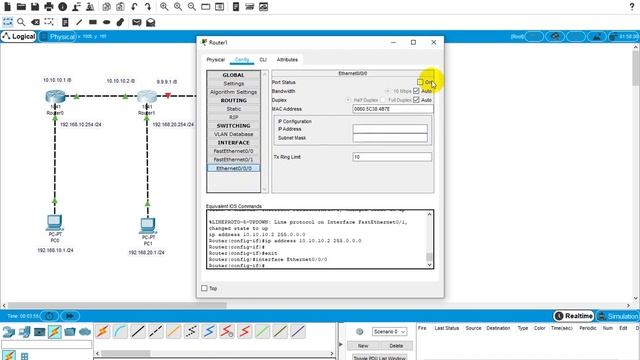Click the fast forward time button
640x360 pixels.
(70, 316)
